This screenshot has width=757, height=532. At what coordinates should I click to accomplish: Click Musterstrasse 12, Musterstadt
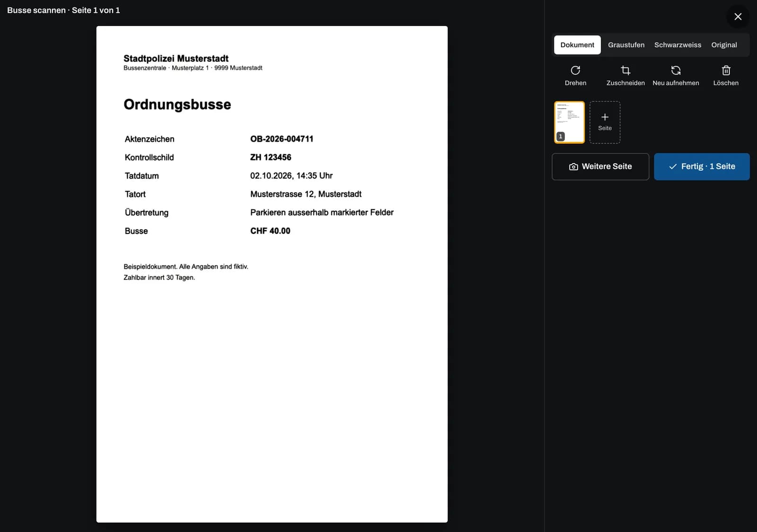(306, 194)
